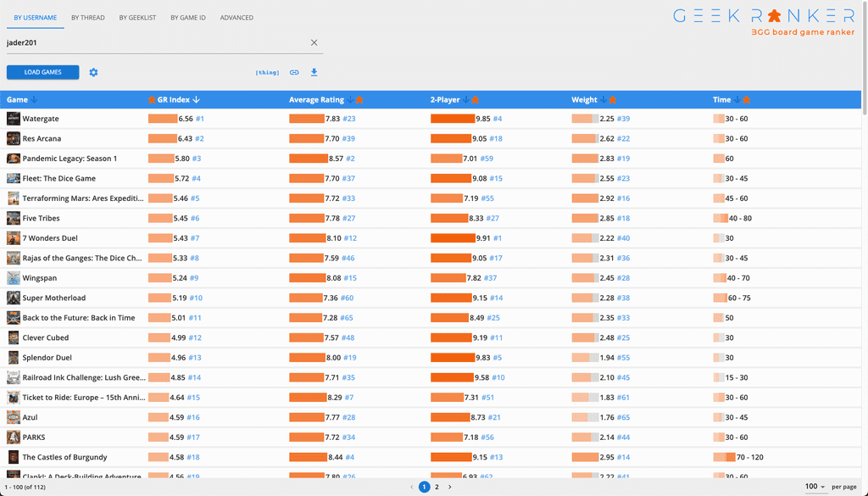Viewport: 868px width, 496px height.
Task: Toggle the [thing] tag option
Action: [x=267, y=73]
